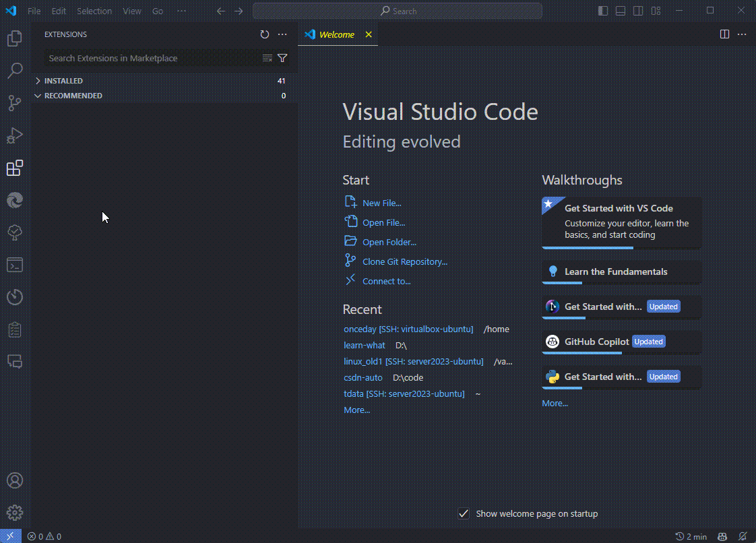This screenshot has width=756, height=543.
Task: Refresh the Extensions list
Action: coord(265,34)
